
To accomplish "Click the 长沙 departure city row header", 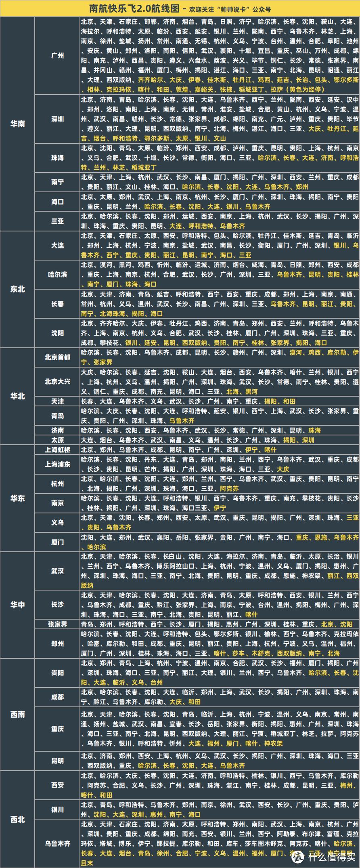I will [x=58, y=605].
